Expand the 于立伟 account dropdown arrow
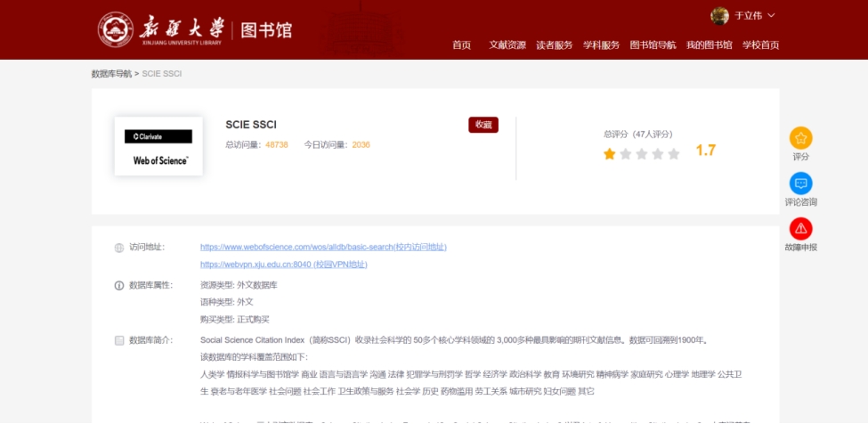This screenshot has width=868, height=424. pyautogui.click(x=771, y=15)
